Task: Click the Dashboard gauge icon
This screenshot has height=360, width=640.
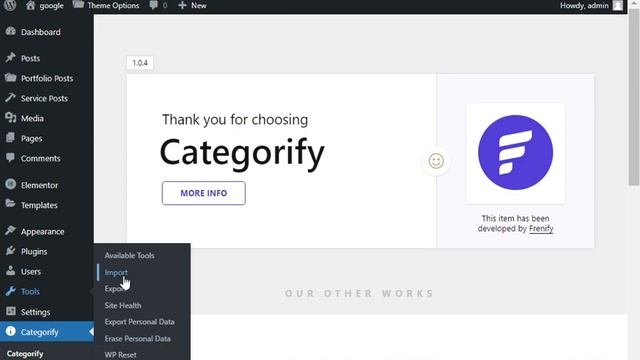Action: pyautogui.click(x=11, y=31)
